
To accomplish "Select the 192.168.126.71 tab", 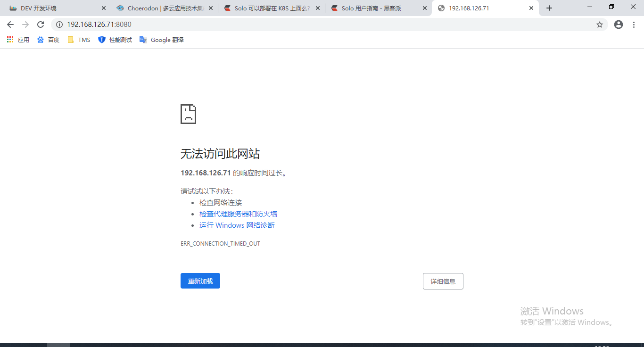I will (486, 8).
